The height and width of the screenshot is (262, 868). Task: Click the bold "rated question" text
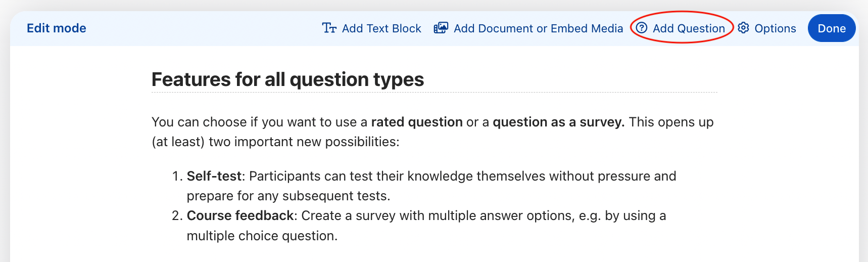point(417,122)
